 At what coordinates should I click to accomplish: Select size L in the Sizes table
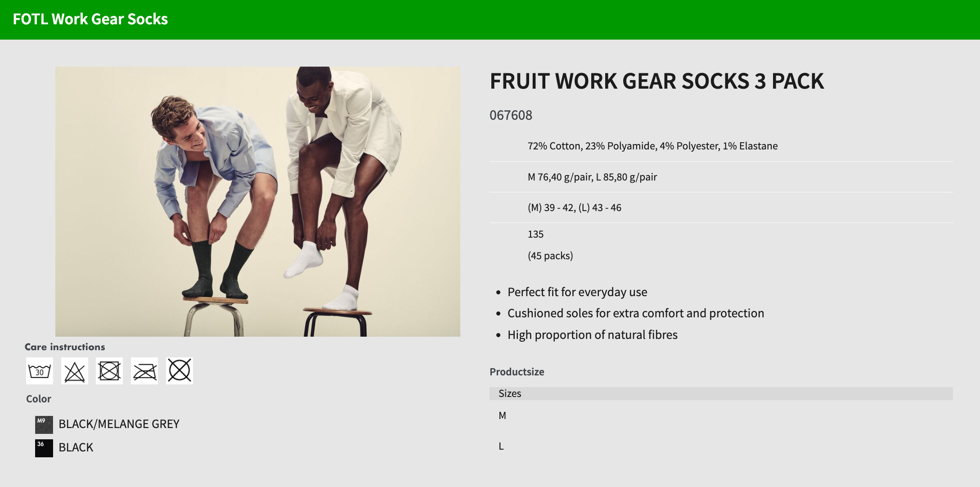click(x=501, y=446)
